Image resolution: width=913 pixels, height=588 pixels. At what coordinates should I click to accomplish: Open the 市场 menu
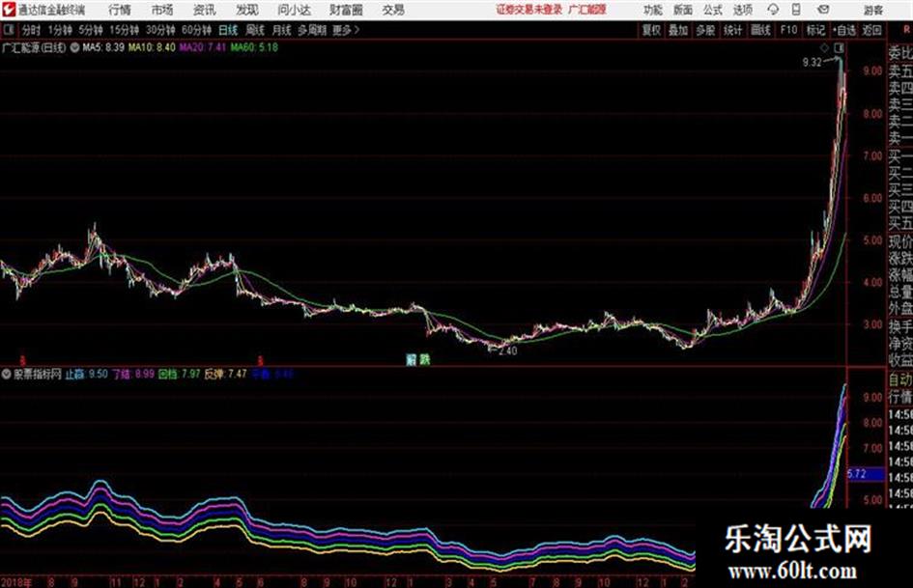[162, 10]
